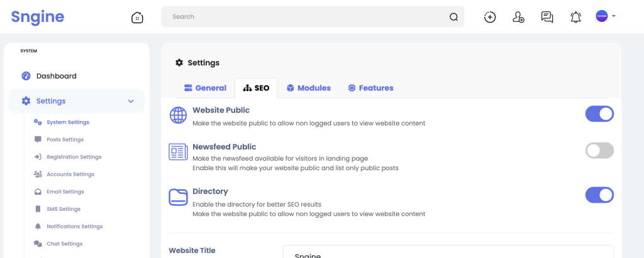Open Email Settings link
Screen dimensions: 644x258
click(x=65, y=191)
